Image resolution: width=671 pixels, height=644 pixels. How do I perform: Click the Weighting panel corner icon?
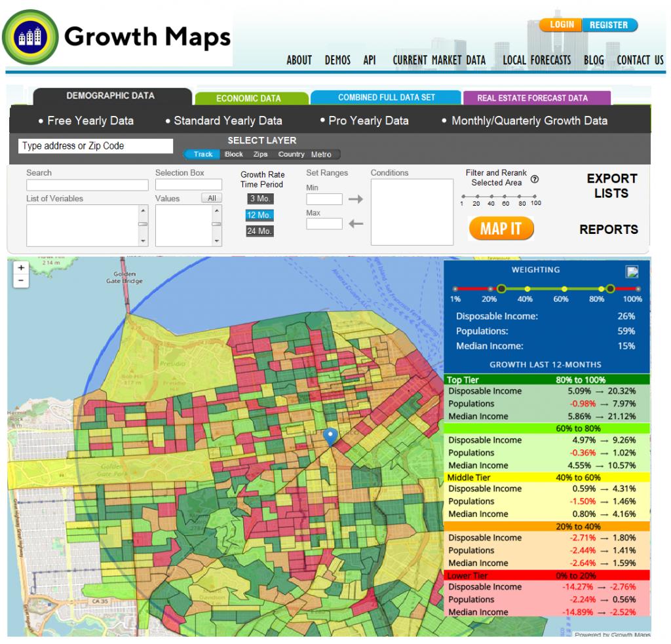[632, 272]
